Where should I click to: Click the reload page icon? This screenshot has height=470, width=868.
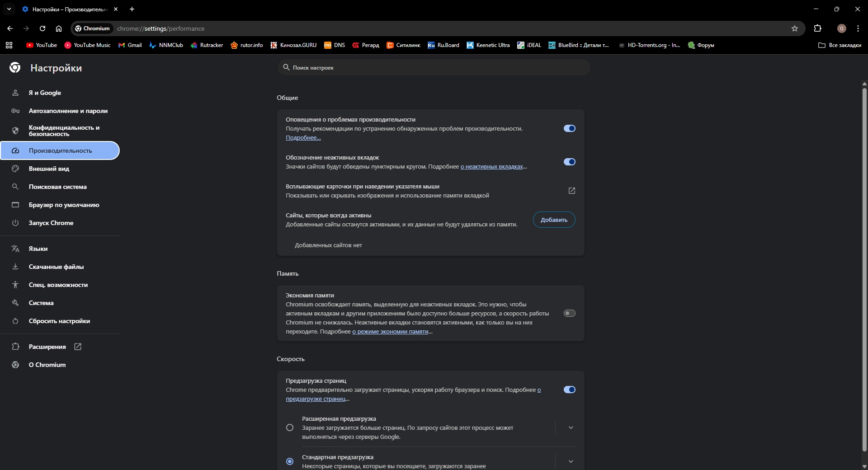(x=42, y=28)
